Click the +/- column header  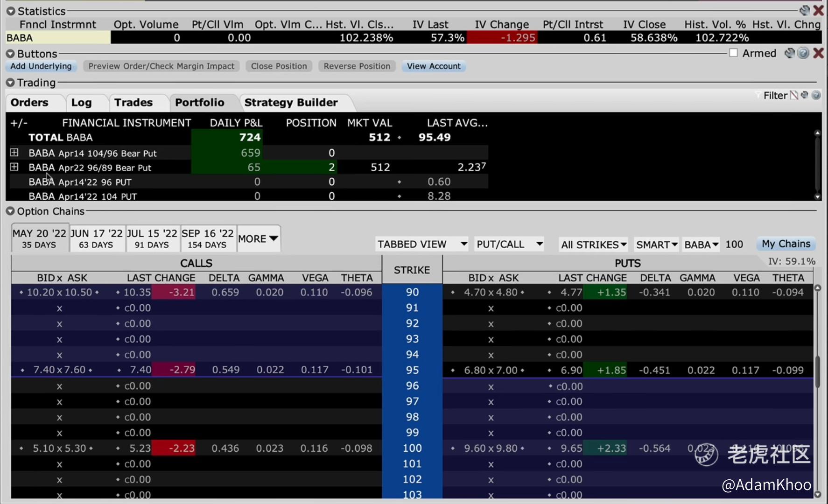coord(19,123)
